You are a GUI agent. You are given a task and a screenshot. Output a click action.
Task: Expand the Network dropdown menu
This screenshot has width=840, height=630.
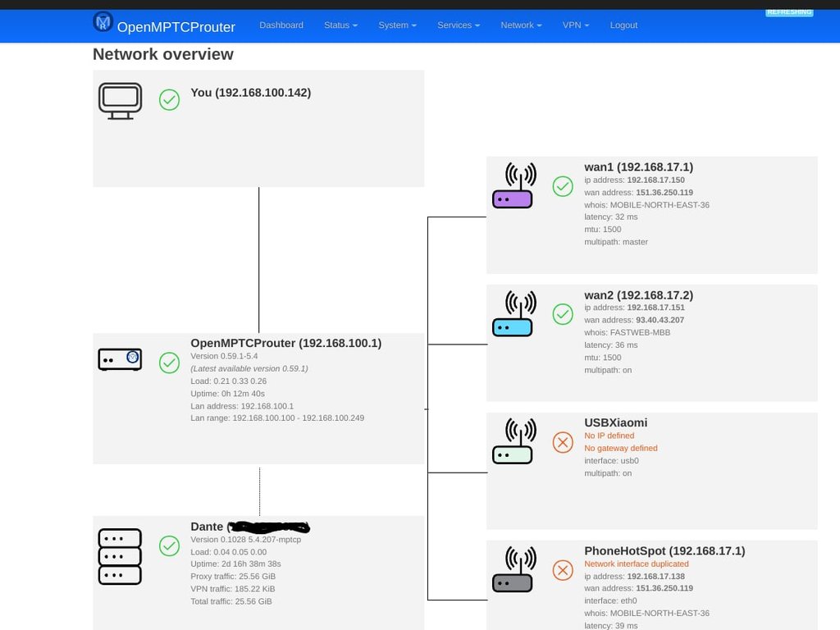(x=521, y=25)
